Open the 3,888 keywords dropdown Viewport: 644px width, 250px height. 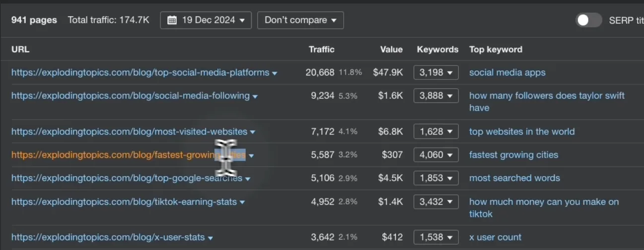(x=436, y=96)
